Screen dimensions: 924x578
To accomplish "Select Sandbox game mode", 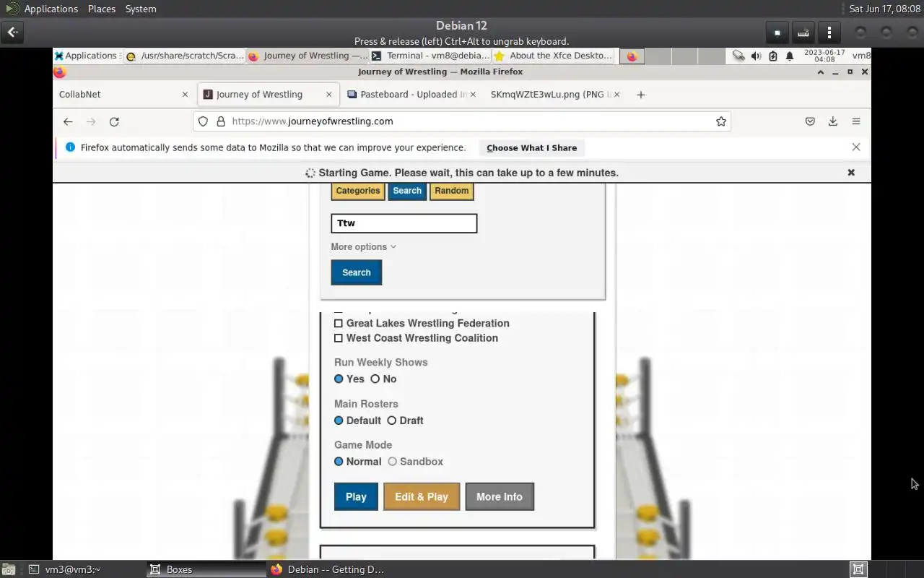I will (x=393, y=462).
